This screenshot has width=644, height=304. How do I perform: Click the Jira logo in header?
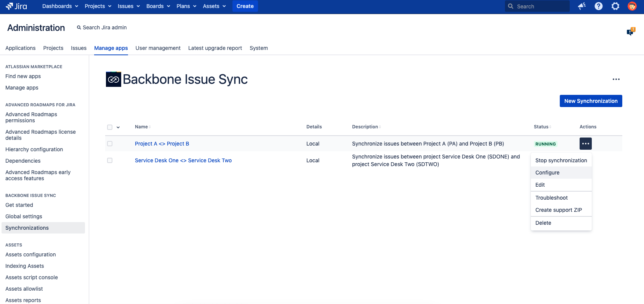16,6
